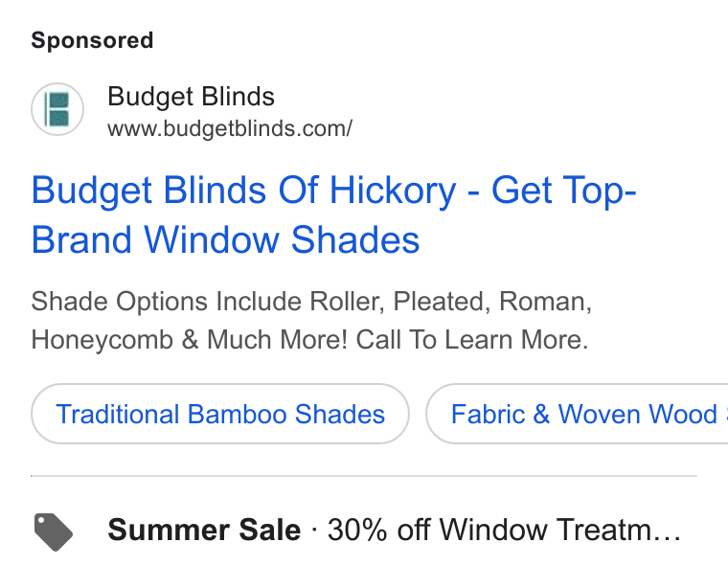Click the Sponsored label
Image resolution: width=728 pixels, height=588 pixels.
(x=92, y=40)
